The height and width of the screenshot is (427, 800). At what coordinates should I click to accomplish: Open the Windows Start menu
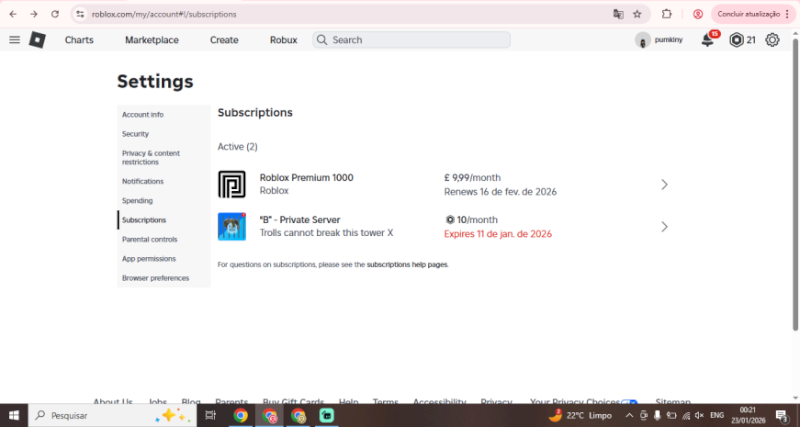click(x=14, y=415)
